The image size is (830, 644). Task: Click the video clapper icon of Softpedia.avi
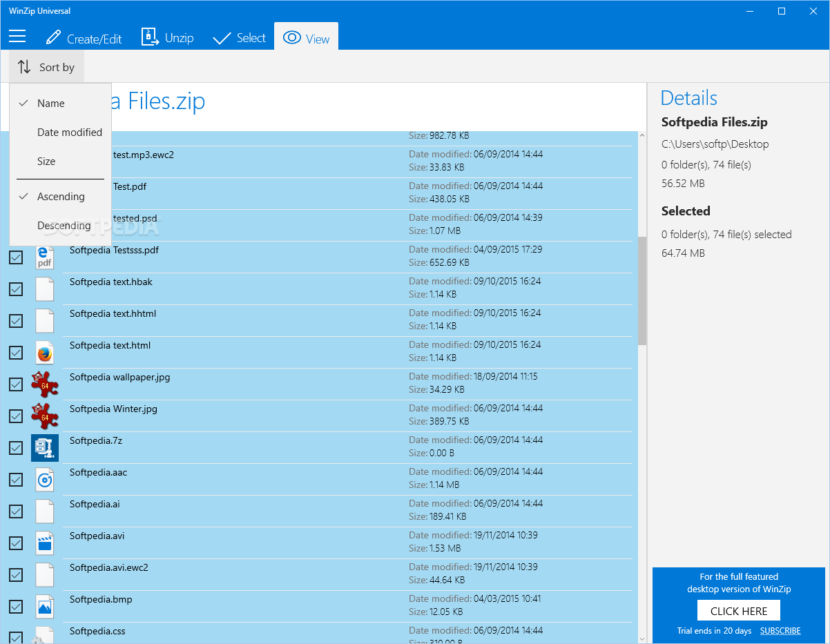45,543
